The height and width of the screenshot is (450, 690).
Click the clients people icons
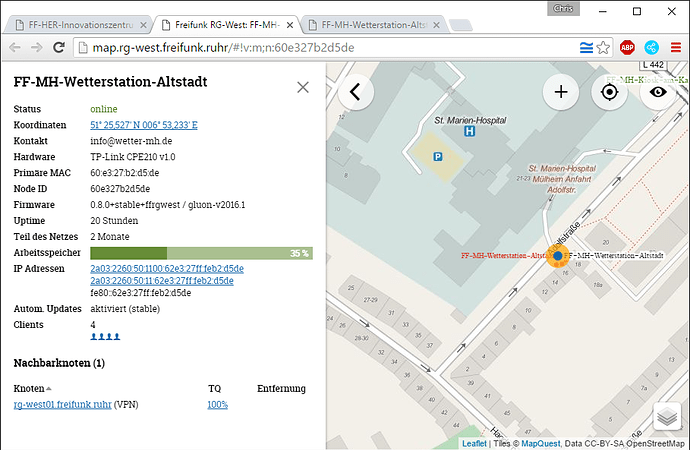coord(105,337)
